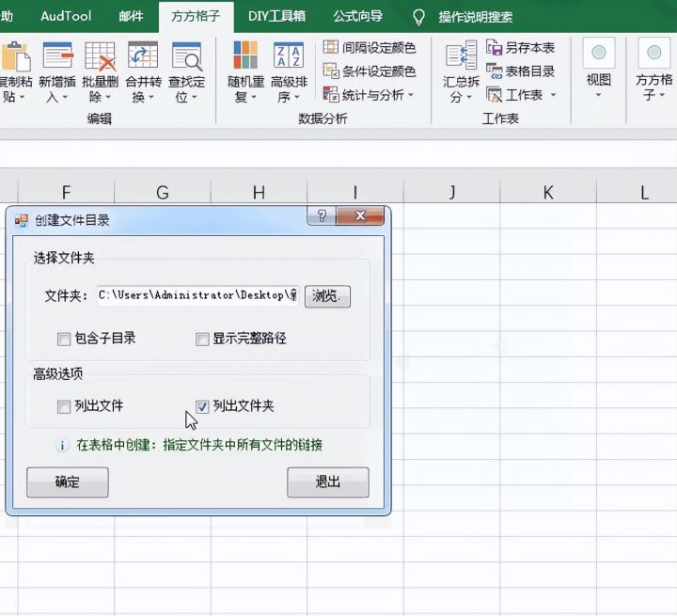Image resolution: width=677 pixels, height=616 pixels.
Task: Click the 文件夹 path input field
Action: (x=197, y=296)
